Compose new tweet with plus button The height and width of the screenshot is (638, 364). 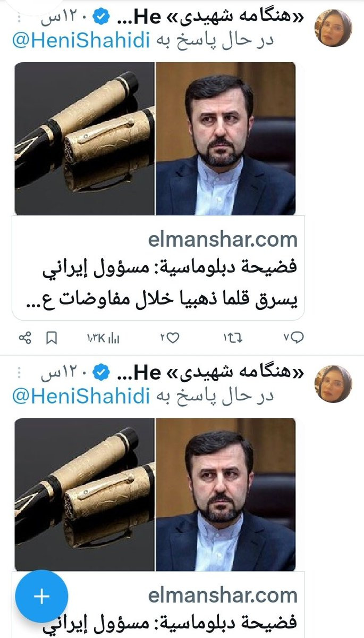point(41,597)
